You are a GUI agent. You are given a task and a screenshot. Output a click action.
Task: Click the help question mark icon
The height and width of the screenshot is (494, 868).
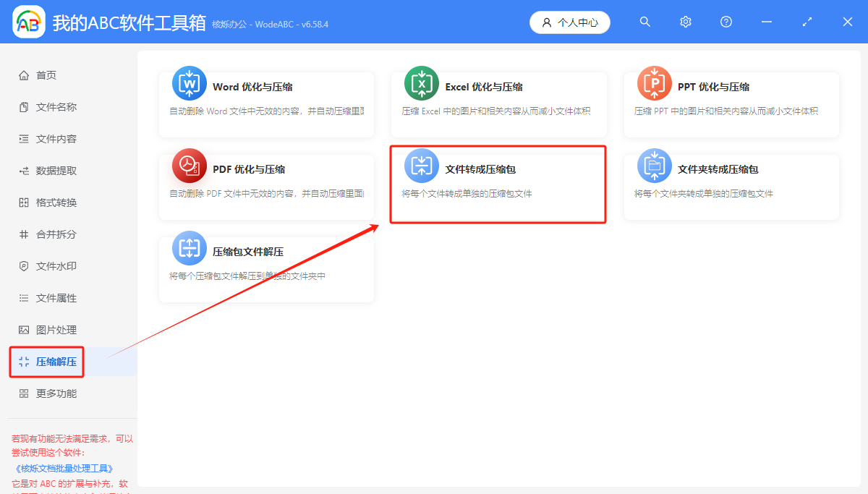click(x=726, y=22)
